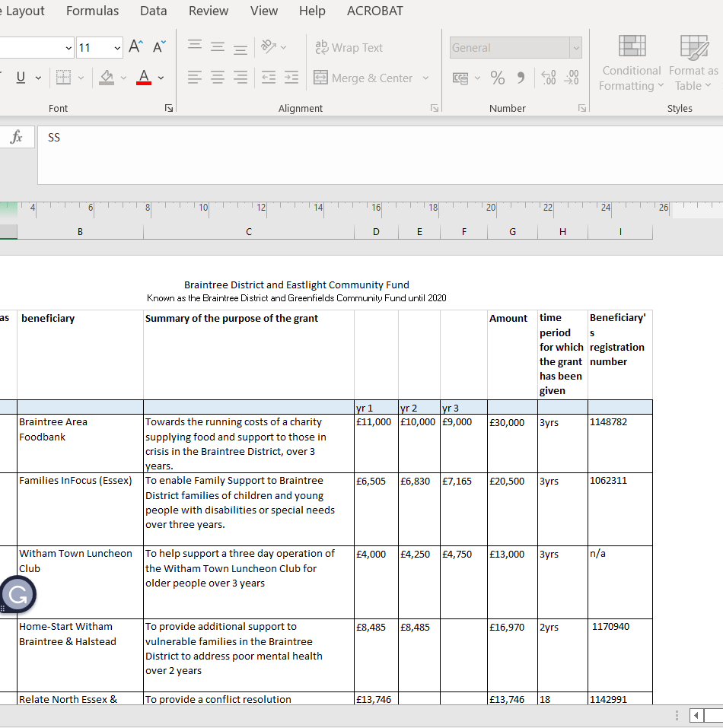Select the cell 'Braintree Area Foodbank'
Viewport: 723px width, 728px height.
click(81, 443)
